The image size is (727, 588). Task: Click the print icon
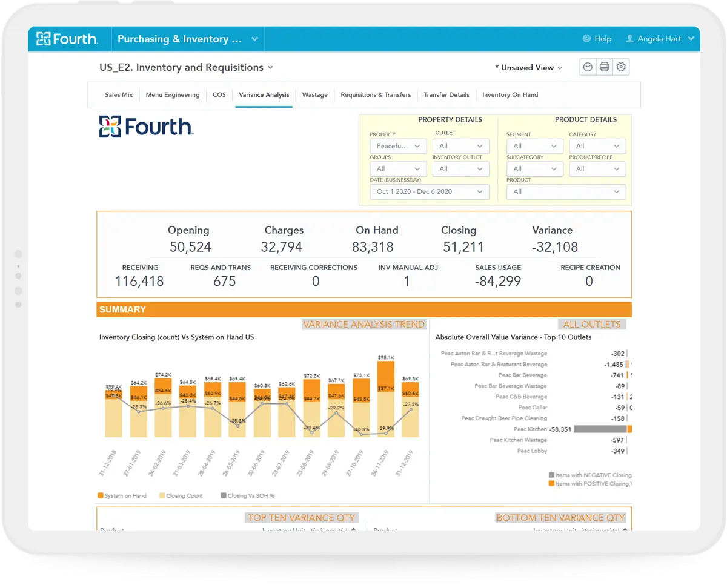604,67
